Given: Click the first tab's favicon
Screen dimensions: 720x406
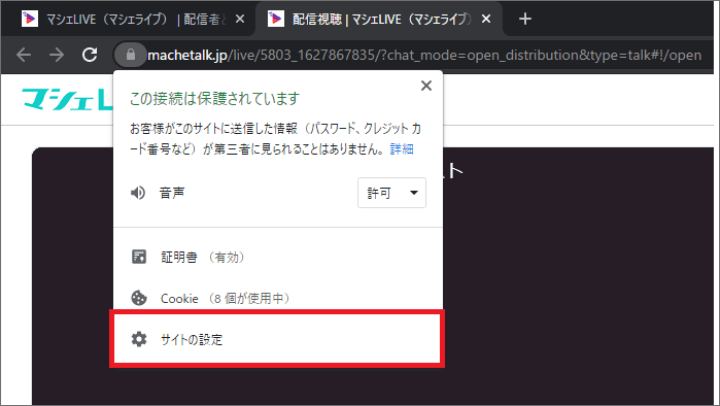Looking at the screenshot, I should [30, 19].
